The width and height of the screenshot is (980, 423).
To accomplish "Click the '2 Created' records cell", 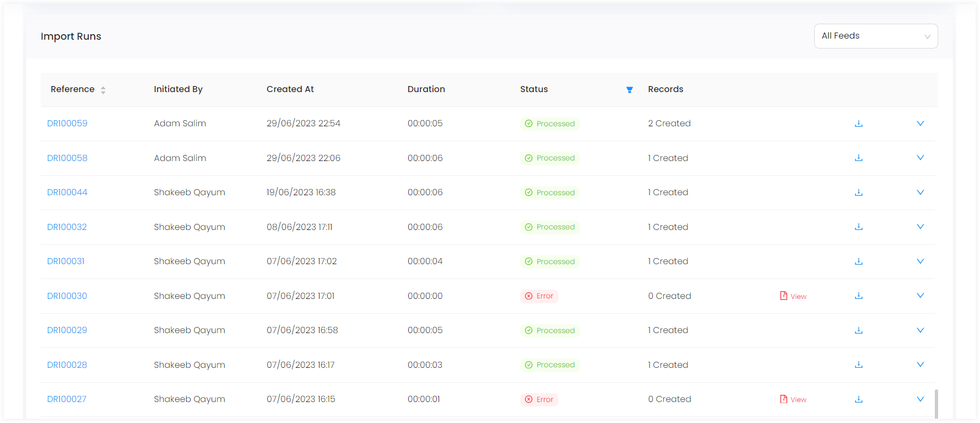I will [x=669, y=124].
